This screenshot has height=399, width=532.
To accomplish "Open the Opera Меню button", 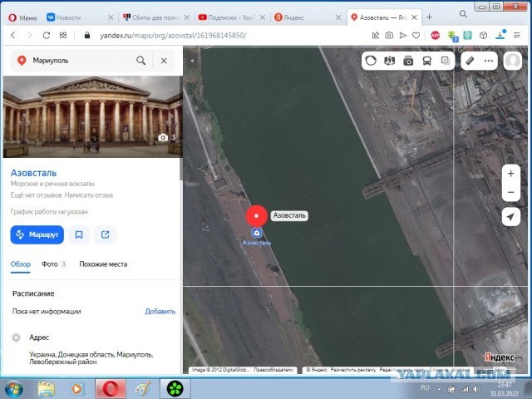I will (22, 17).
